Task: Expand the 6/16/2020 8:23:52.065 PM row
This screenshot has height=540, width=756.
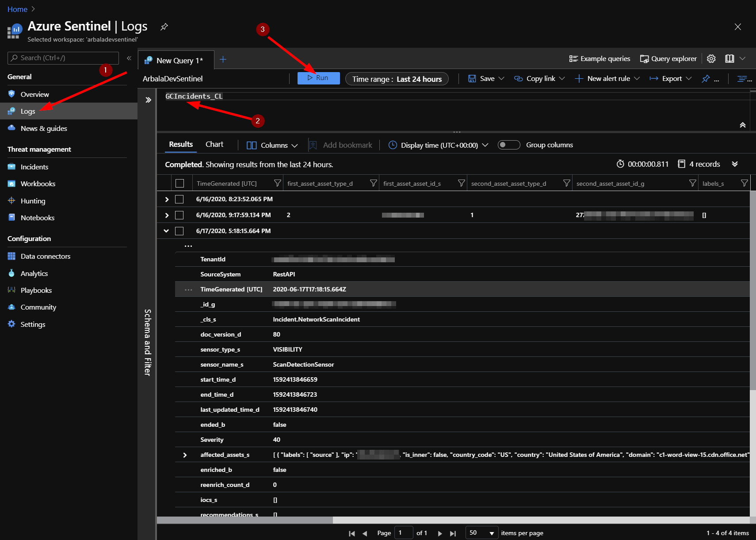Action: click(x=167, y=199)
